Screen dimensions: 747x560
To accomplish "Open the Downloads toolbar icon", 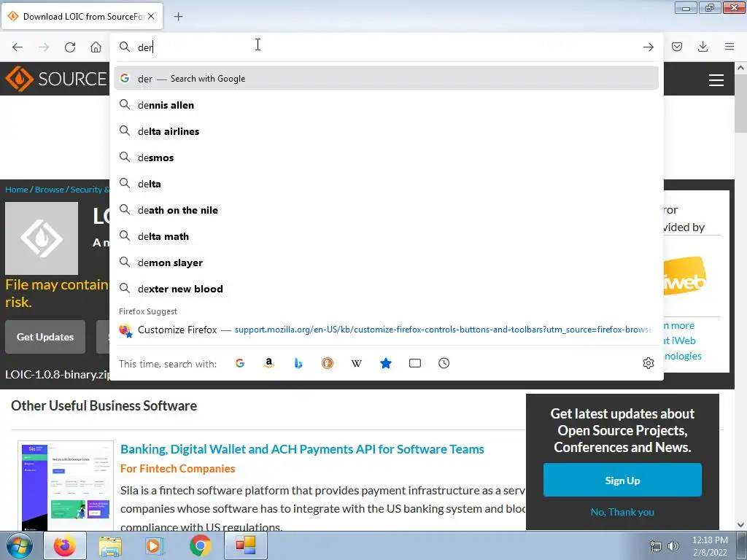I will click(703, 47).
